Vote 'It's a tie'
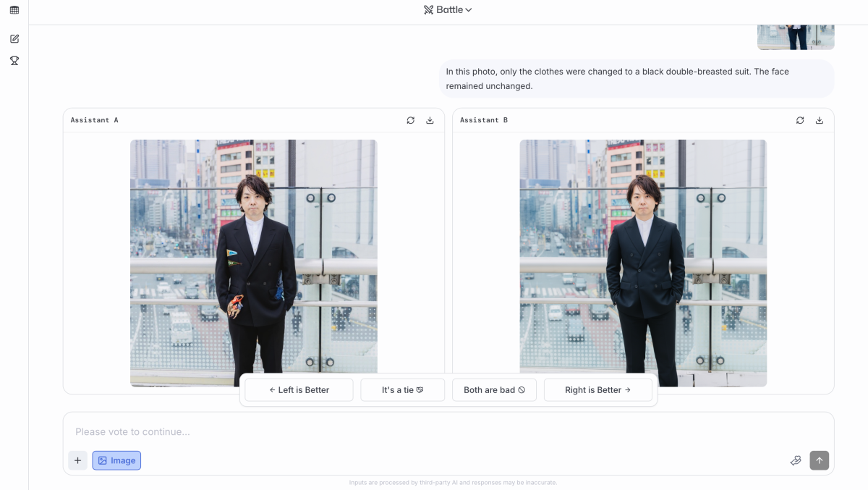Image resolution: width=868 pixels, height=490 pixels. click(402, 390)
